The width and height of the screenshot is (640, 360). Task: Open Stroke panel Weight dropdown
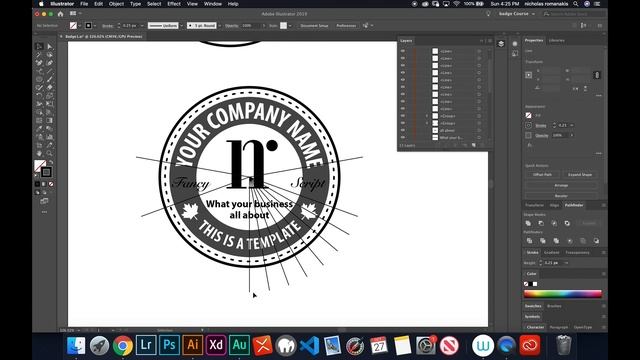coord(566,263)
